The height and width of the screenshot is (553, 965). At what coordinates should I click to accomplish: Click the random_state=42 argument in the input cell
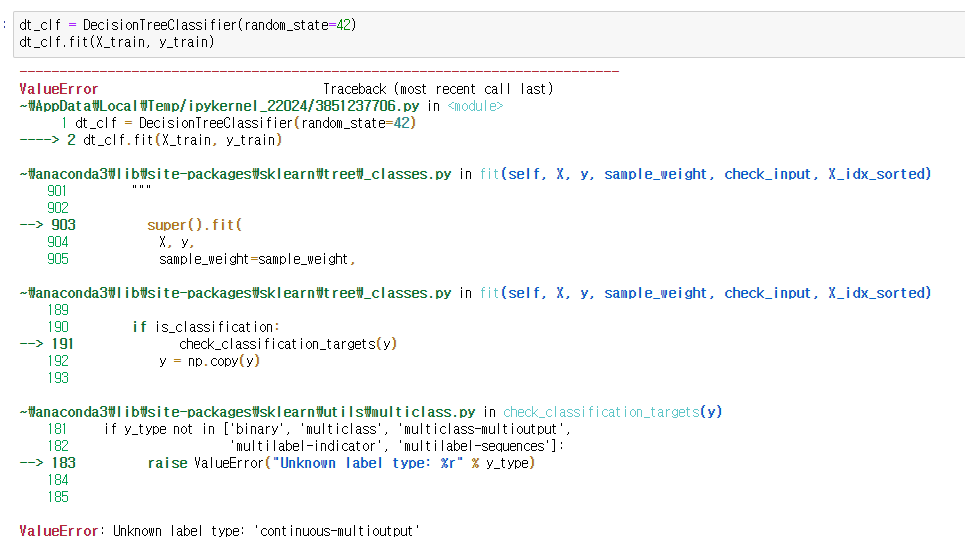pyautogui.click(x=298, y=25)
